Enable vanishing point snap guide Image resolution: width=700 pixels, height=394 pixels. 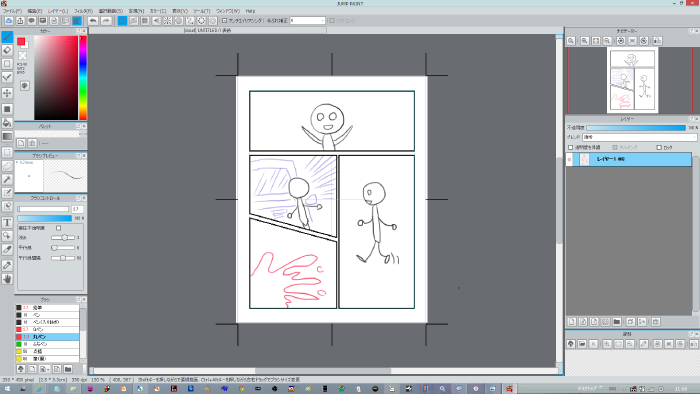pyautogui.click(x=156, y=21)
